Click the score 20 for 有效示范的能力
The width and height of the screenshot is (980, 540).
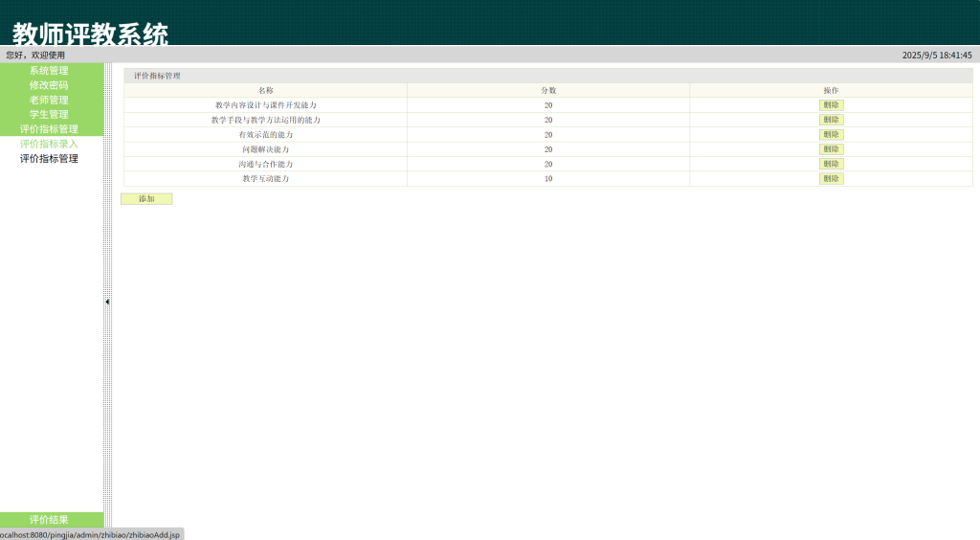tap(548, 134)
